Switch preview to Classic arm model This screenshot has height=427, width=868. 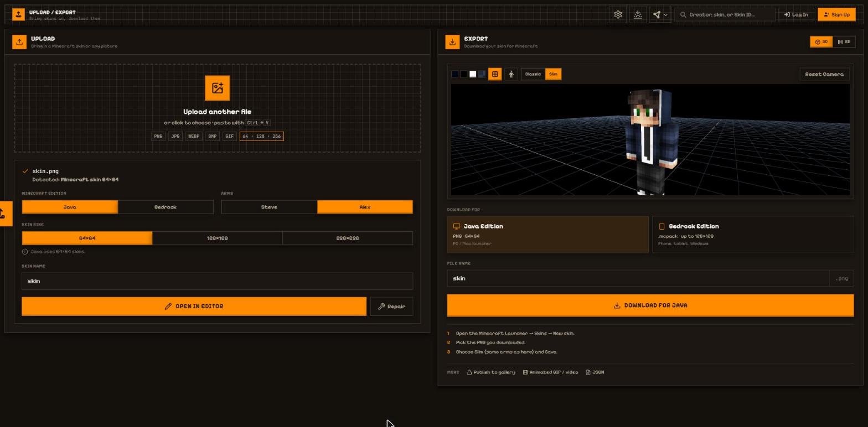(x=533, y=74)
